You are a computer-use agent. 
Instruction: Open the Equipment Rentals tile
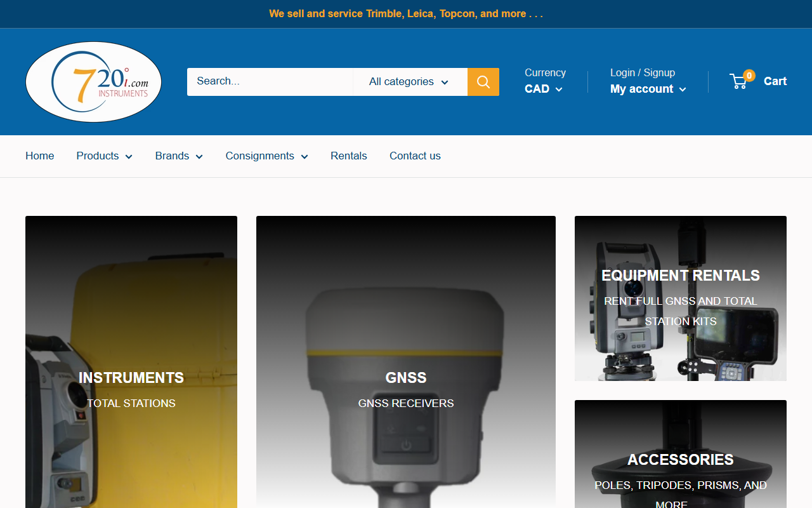click(x=681, y=298)
